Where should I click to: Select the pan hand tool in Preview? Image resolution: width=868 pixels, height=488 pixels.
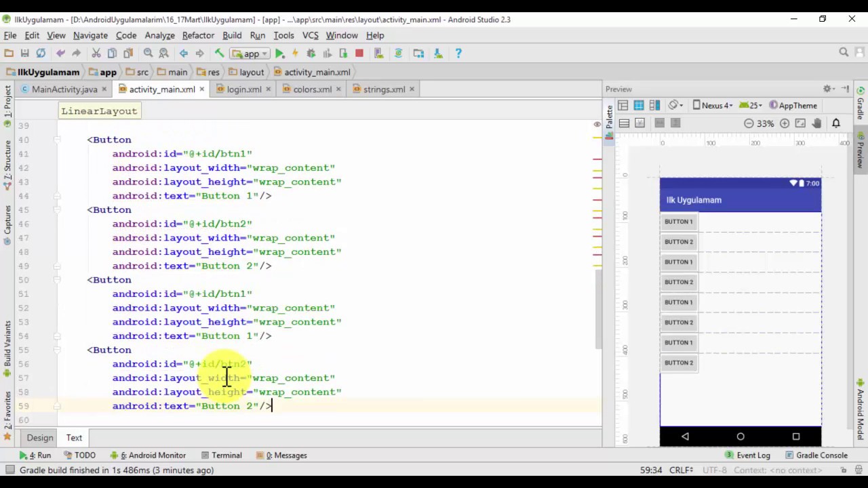(816, 123)
